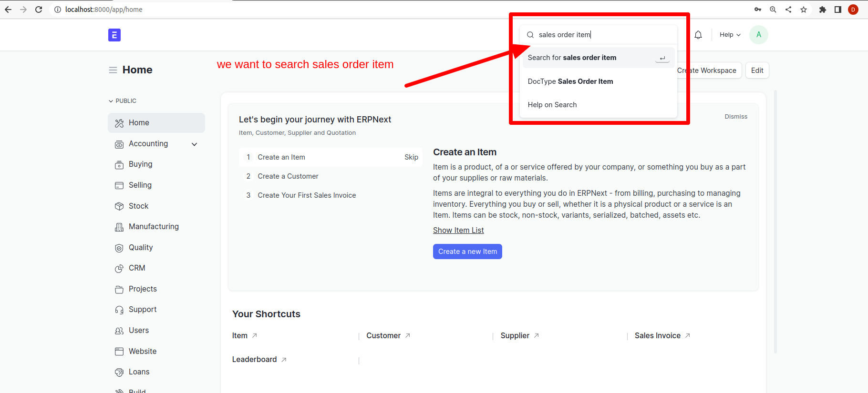Click the CRM sidebar icon
This screenshot has width=868, height=393.
(x=119, y=269)
